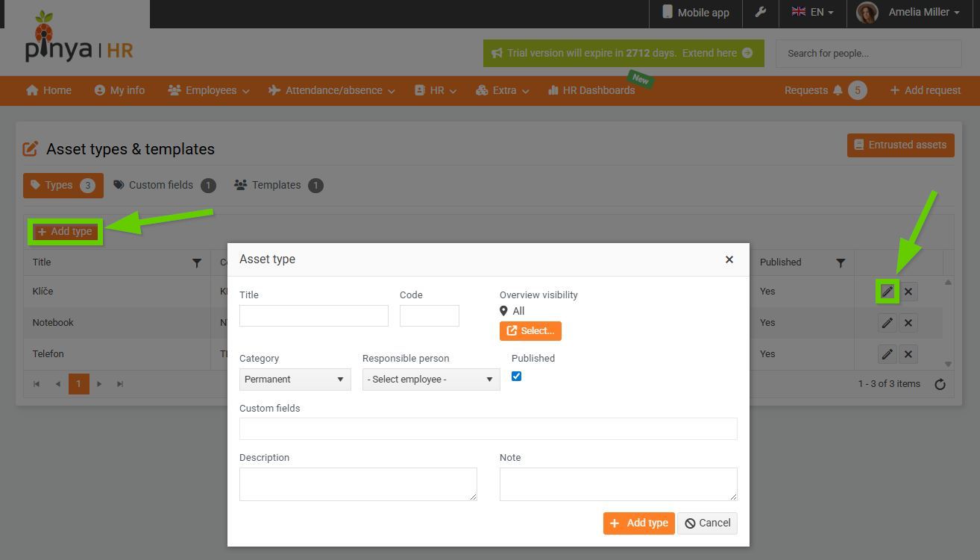Viewport: 980px width, 560px height.
Task: Expand the Amelia Miller user menu
Action: 923,12
